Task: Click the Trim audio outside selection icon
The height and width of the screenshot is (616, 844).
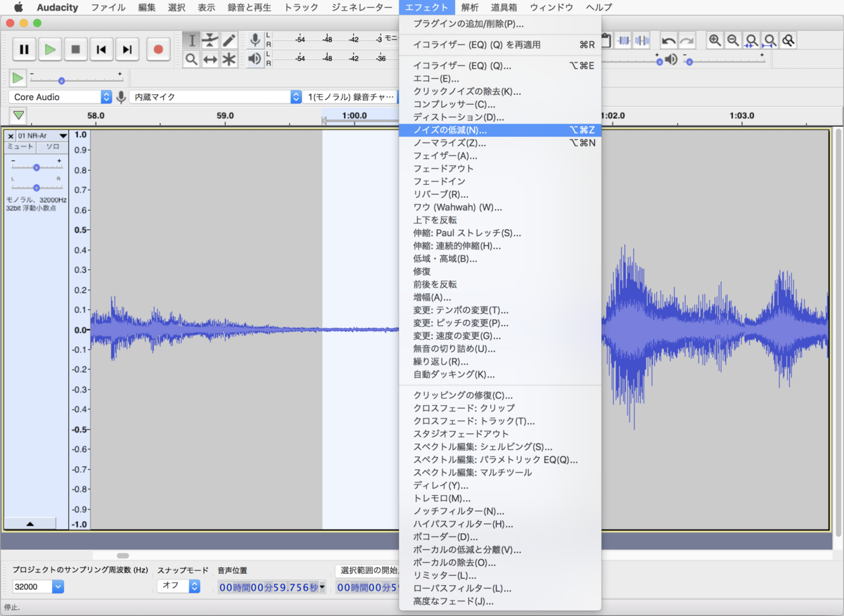Action: (624, 41)
